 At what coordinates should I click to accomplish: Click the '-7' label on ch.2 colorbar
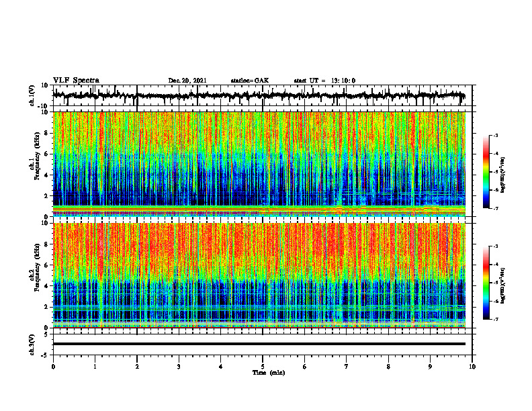[495, 319]
